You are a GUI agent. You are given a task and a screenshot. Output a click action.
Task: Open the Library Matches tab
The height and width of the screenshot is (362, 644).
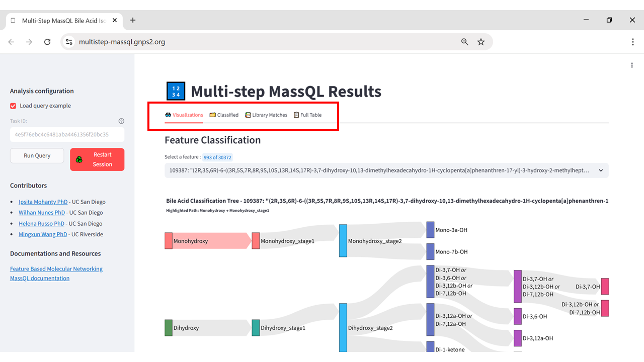(x=266, y=115)
